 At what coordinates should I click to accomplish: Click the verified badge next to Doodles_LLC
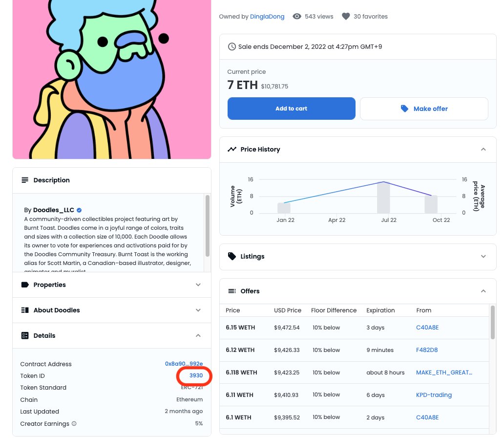coord(79,210)
